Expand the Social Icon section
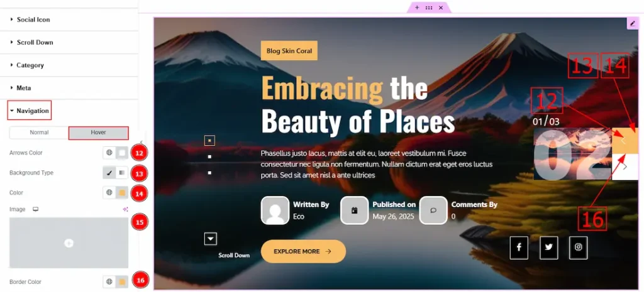Screen dimensions: 644x292 click(33, 19)
